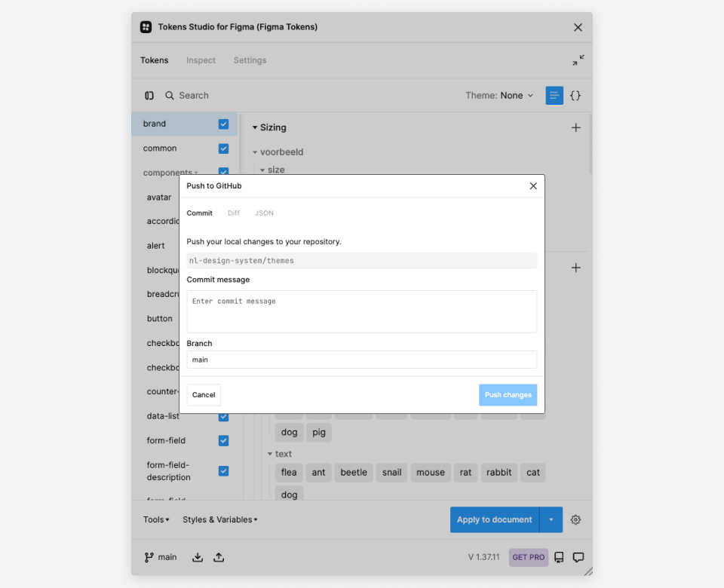Select the avatar token set

click(x=159, y=197)
